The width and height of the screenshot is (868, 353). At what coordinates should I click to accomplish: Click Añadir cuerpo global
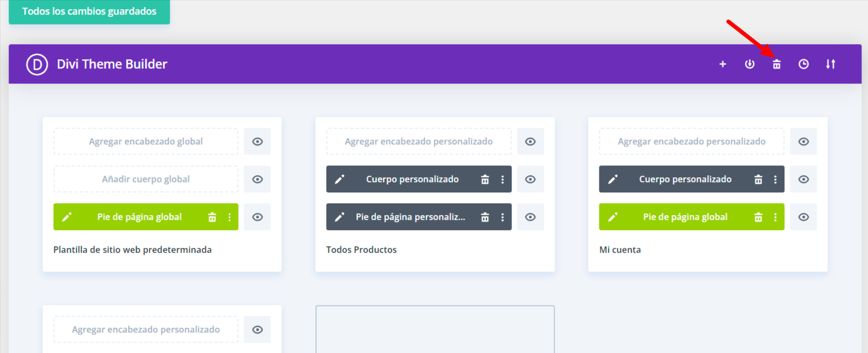coord(146,179)
